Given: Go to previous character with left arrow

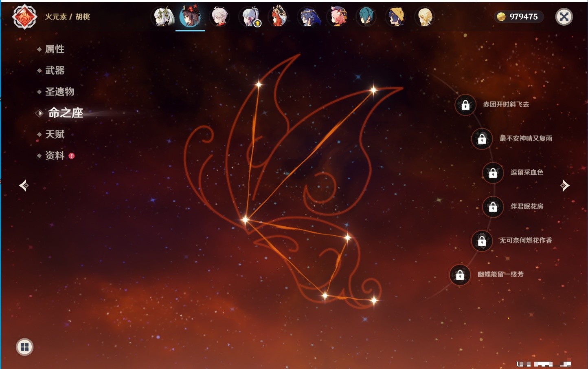Looking at the screenshot, I should click(24, 186).
